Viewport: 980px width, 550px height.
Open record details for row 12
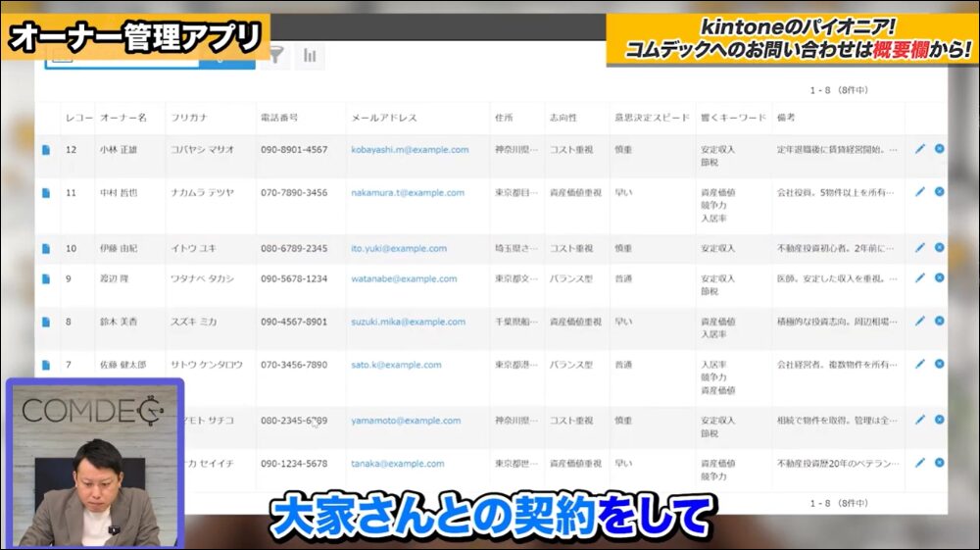tap(46, 150)
